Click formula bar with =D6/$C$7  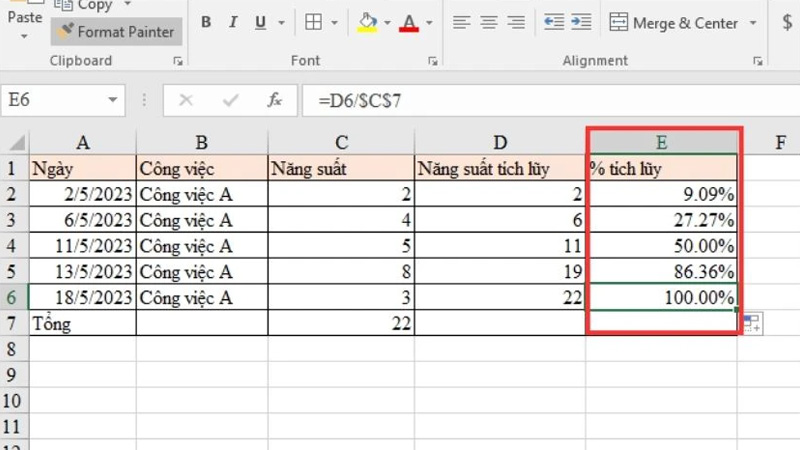coord(551,101)
